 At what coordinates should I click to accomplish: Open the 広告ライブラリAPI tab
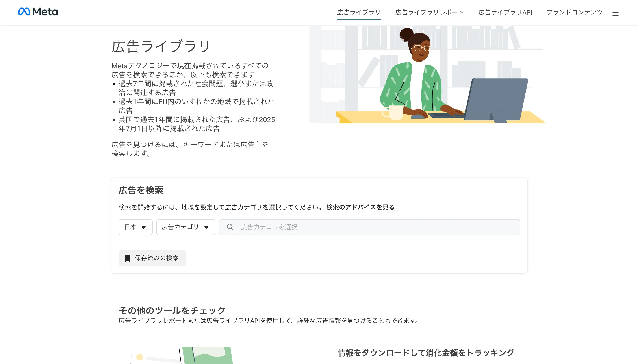tap(505, 12)
